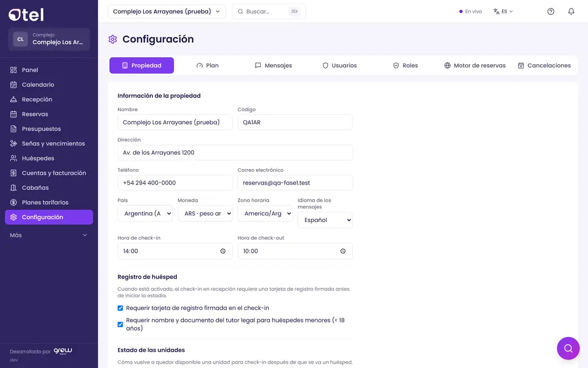Switch to the Cancelaciones tab
Image resolution: width=588 pixels, height=368 pixels.
[x=544, y=65]
